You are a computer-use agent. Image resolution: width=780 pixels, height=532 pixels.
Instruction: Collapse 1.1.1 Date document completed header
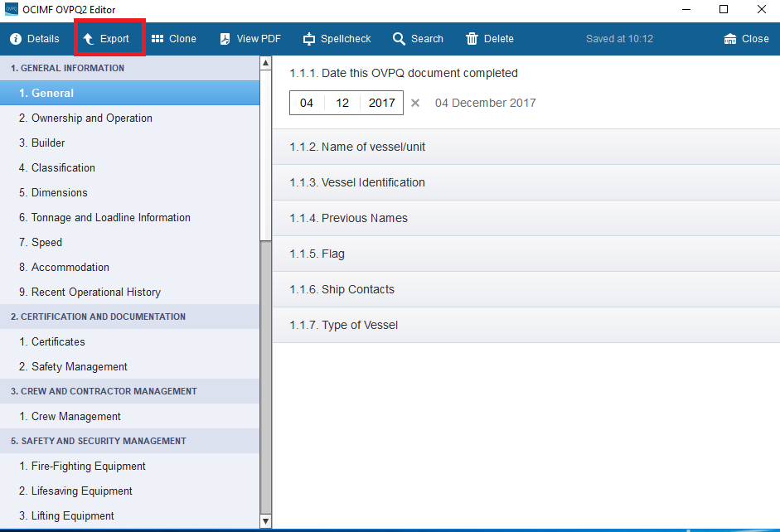[x=404, y=73]
